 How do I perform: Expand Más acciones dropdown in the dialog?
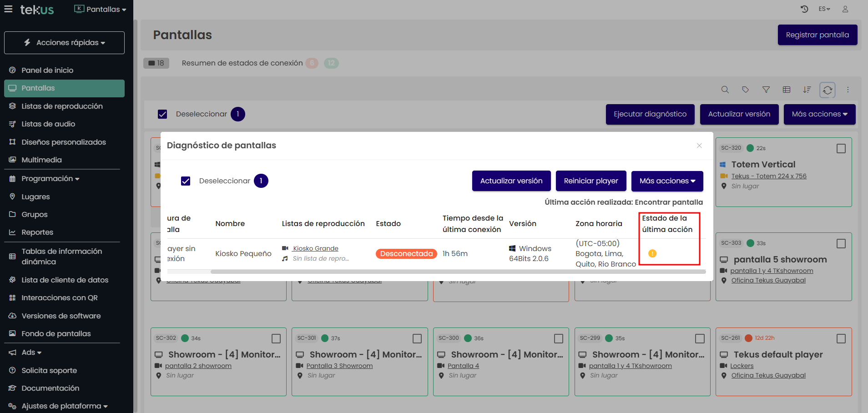click(x=667, y=181)
